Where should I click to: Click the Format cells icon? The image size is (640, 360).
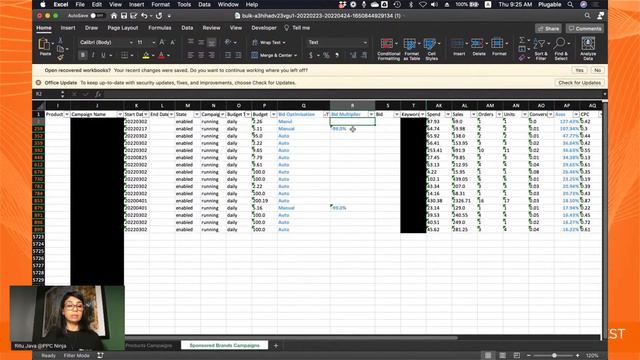click(497, 44)
